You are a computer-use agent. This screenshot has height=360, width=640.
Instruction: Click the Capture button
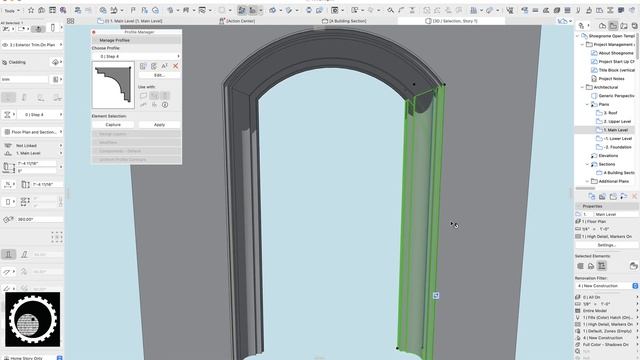pos(113,124)
